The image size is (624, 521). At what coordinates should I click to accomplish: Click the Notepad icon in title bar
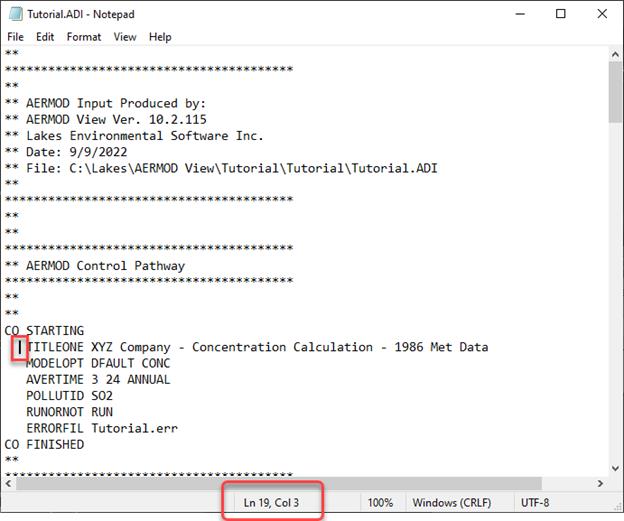[x=16, y=14]
